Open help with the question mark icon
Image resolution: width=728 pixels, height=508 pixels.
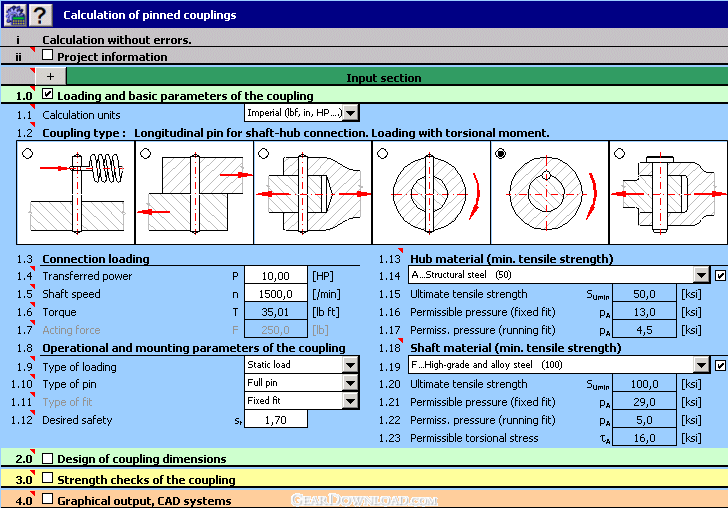39,14
